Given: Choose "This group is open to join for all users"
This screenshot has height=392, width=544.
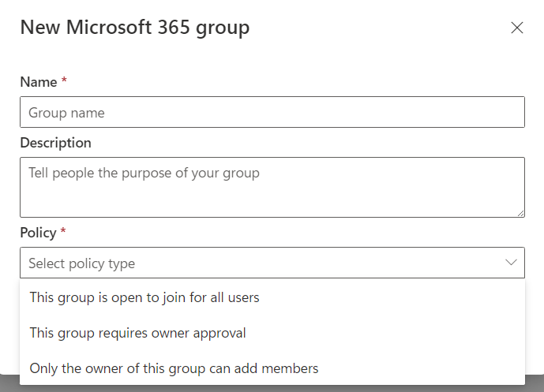Looking at the screenshot, I should tap(144, 297).
